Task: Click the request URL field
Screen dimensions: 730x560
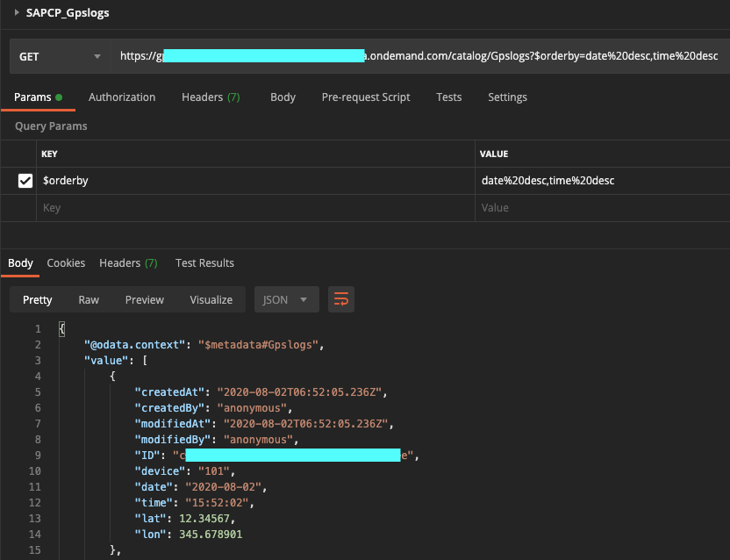Action: click(420, 56)
